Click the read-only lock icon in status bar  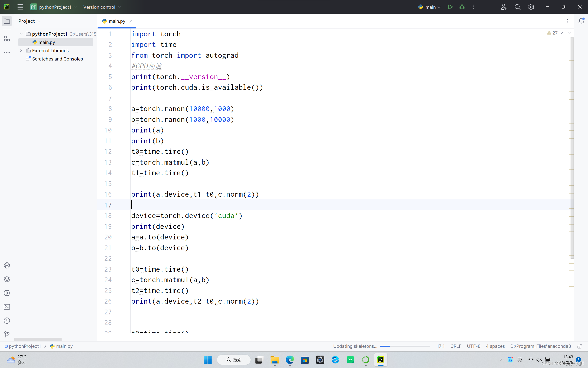[x=580, y=346]
